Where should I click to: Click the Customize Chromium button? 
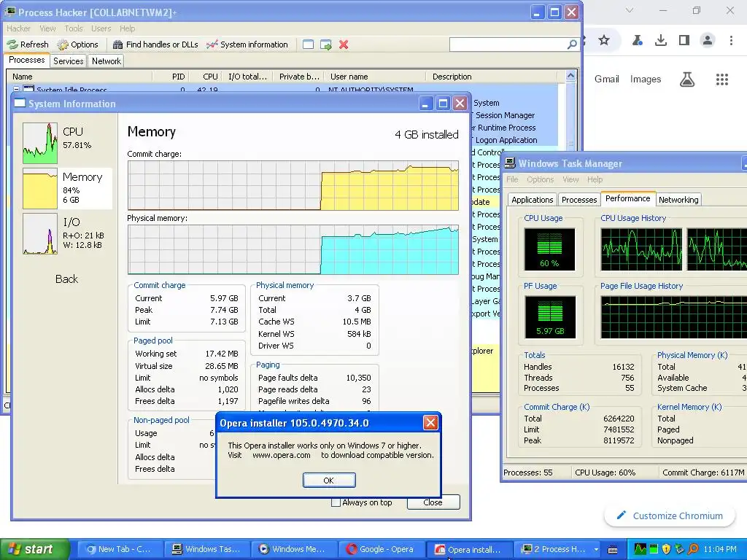click(x=670, y=516)
